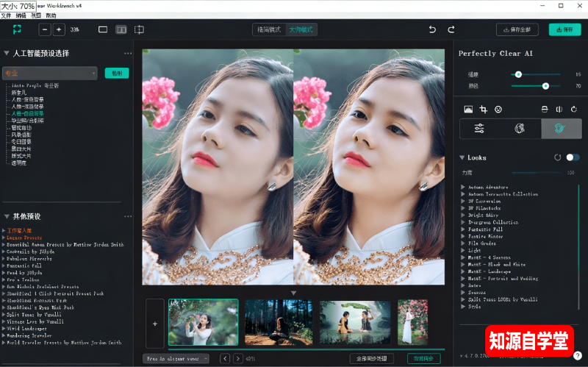Screen dimensions: 588x367
Task: Reset Looks with the circular arrow
Action: tap(558, 157)
